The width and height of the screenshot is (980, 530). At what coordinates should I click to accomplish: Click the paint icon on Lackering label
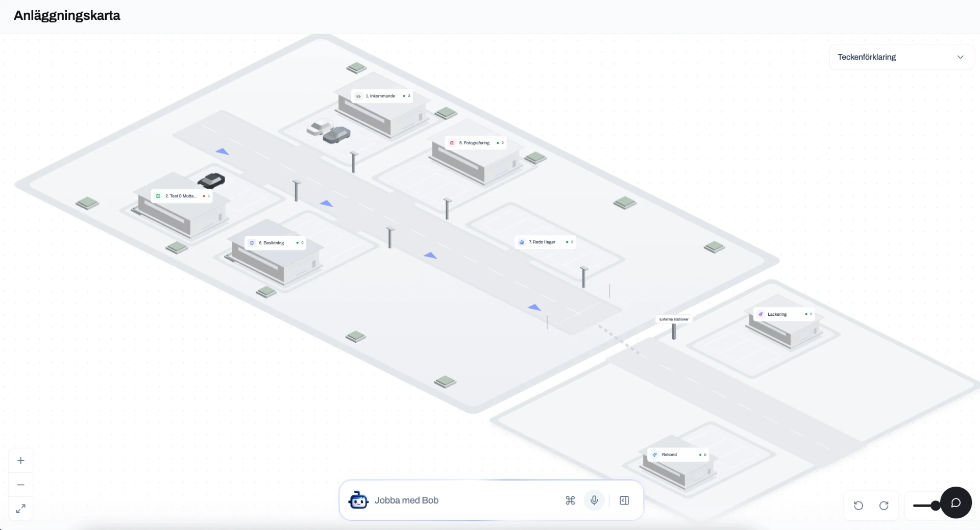761,314
